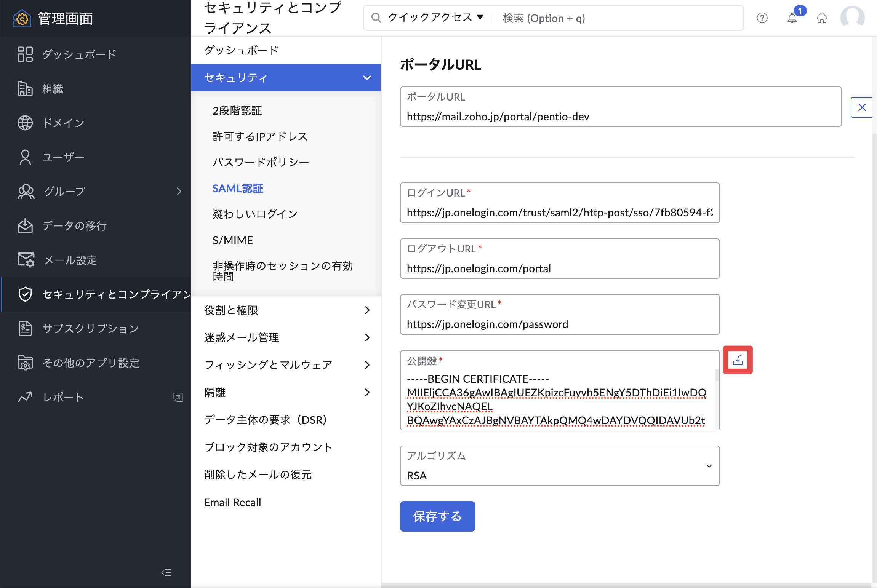Viewport: 877px width, 588px height.
Task: Click the 検索 (Option + q) search box
Action: [617, 18]
